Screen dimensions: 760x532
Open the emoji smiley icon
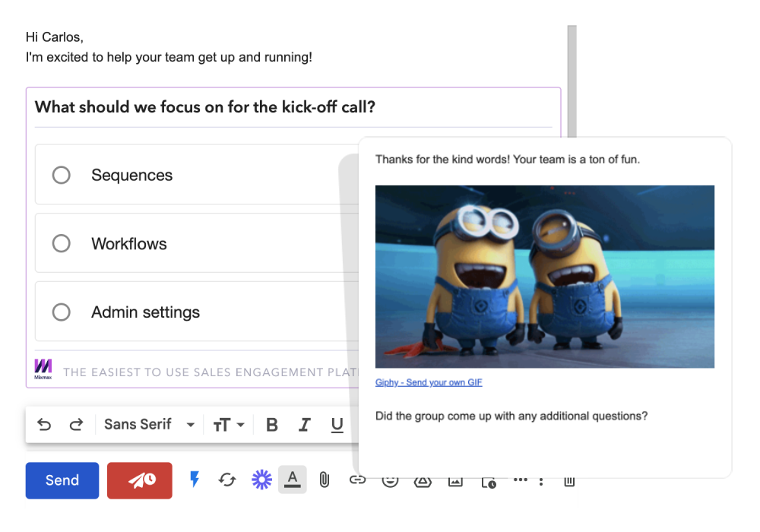coord(390,482)
